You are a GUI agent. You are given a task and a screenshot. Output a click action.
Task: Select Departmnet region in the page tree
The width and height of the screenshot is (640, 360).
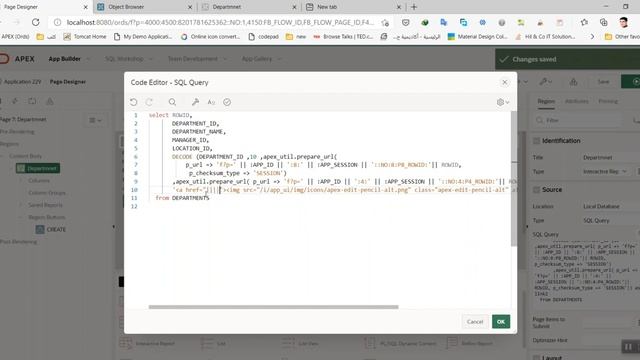(38, 168)
